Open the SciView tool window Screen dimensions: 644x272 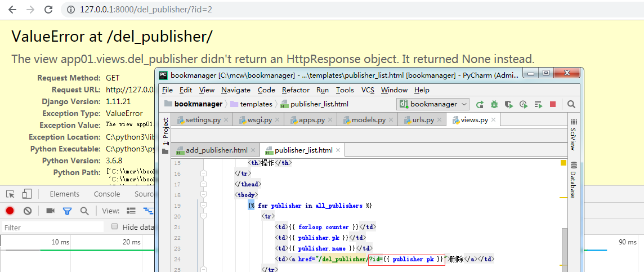click(x=574, y=135)
